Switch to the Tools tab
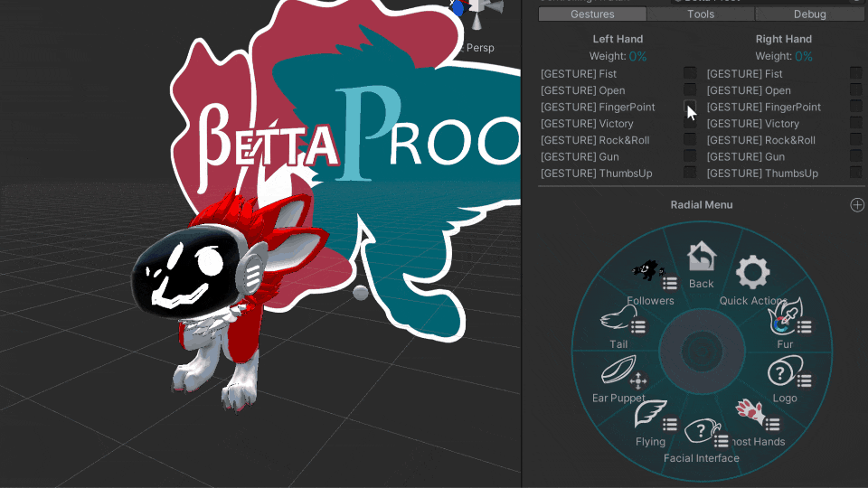Image resolution: width=868 pixels, height=488 pixels. tap(700, 14)
